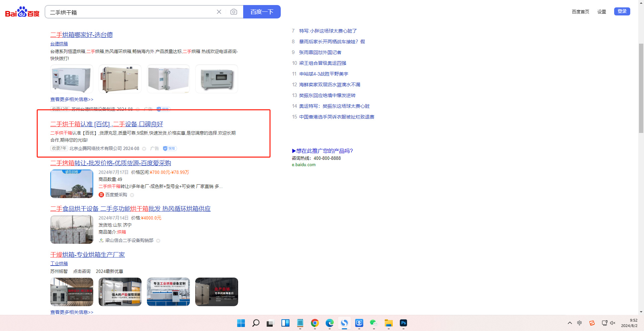Click 查看更多相关信息 under the 干燥烘箱 ad
This screenshot has width=644, height=331.
72,312
